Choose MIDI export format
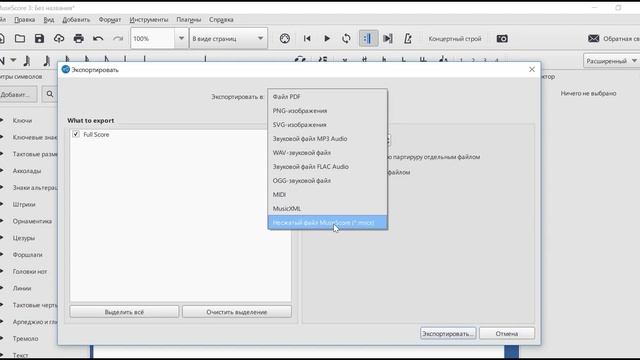Viewport: 640px width, 360px height. click(328, 194)
